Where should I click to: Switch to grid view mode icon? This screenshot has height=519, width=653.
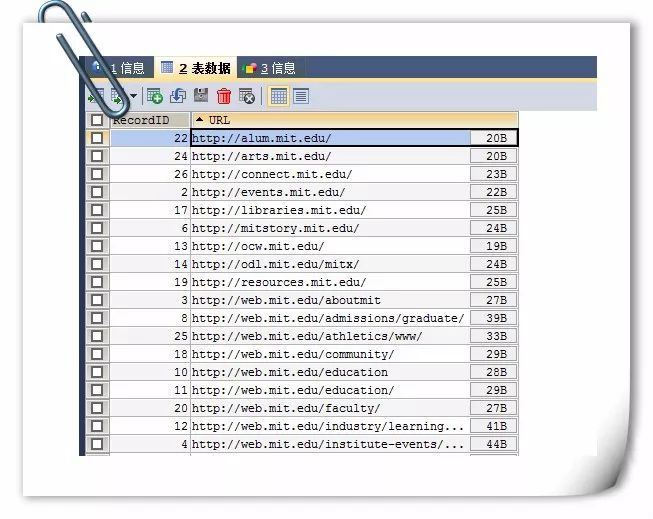(279, 96)
